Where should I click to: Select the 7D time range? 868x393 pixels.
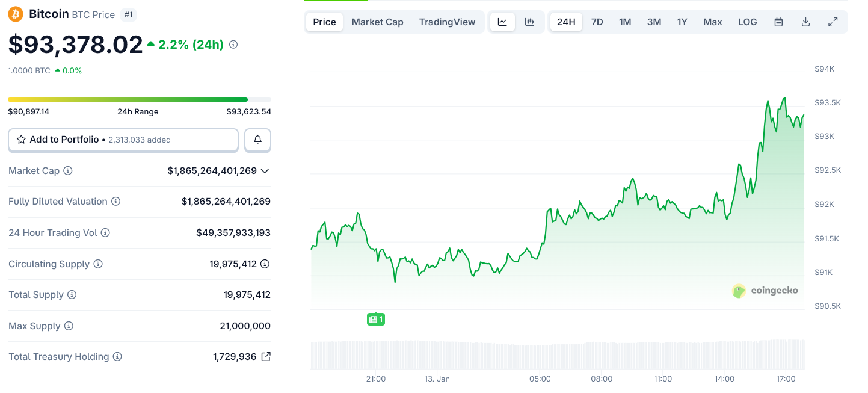pyautogui.click(x=597, y=22)
